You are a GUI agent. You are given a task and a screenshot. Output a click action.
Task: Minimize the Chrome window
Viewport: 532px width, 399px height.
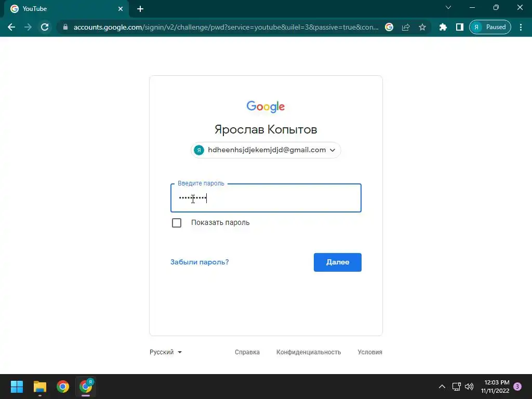click(472, 7)
